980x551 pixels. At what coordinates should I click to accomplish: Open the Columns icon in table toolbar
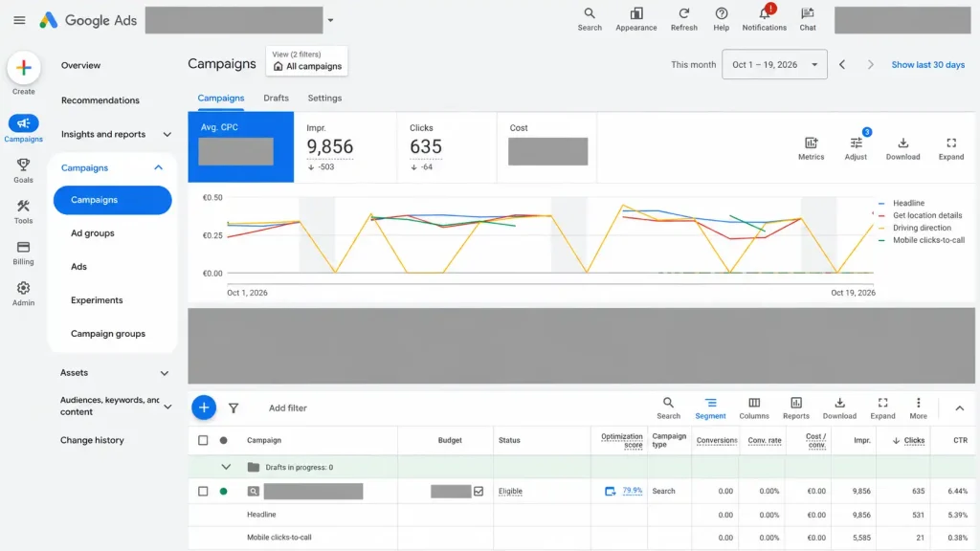754,403
